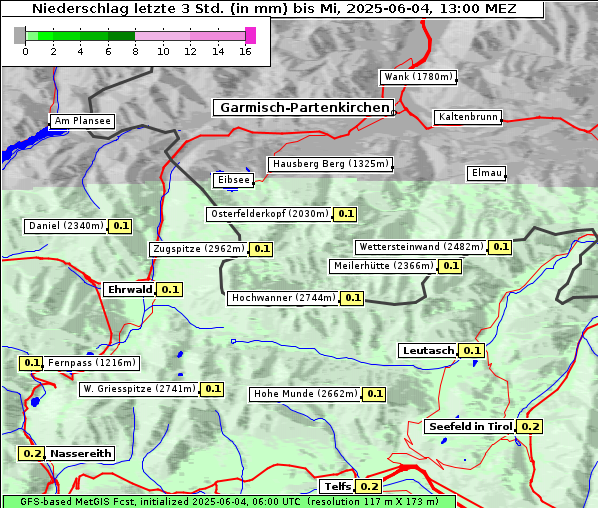598x508 pixels.
Task: Click the magenta above-16 legend swatch
Action: (x=251, y=35)
